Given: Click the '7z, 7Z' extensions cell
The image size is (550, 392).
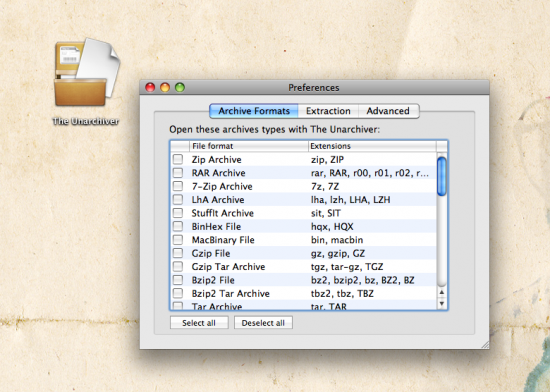Looking at the screenshot, I should point(325,186).
